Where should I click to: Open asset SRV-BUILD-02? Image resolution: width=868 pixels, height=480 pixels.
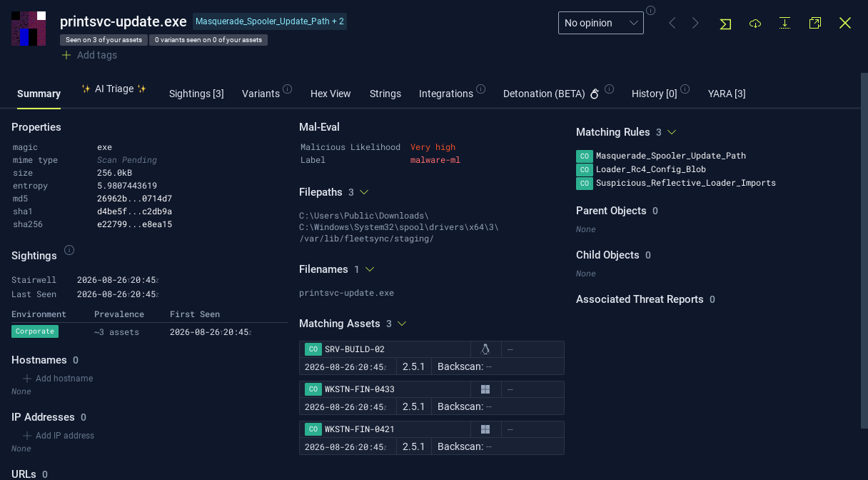pyautogui.click(x=355, y=349)
